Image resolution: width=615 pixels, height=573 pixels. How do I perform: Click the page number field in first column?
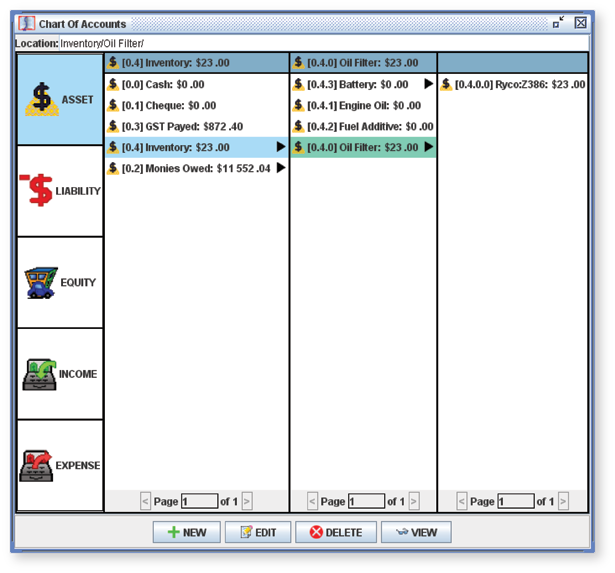pos(200,501)
